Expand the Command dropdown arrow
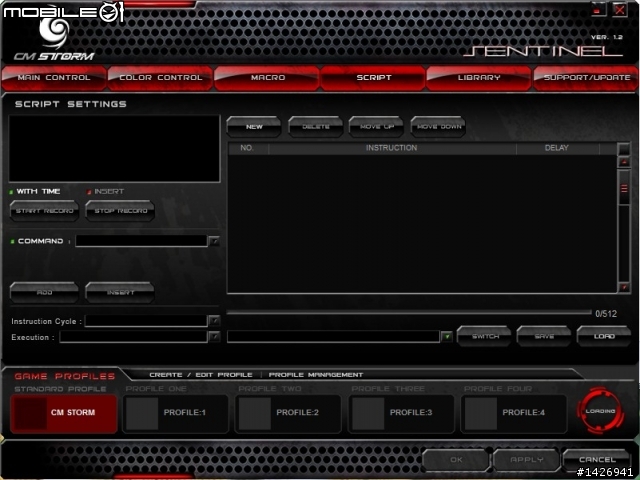 (214, 241)
